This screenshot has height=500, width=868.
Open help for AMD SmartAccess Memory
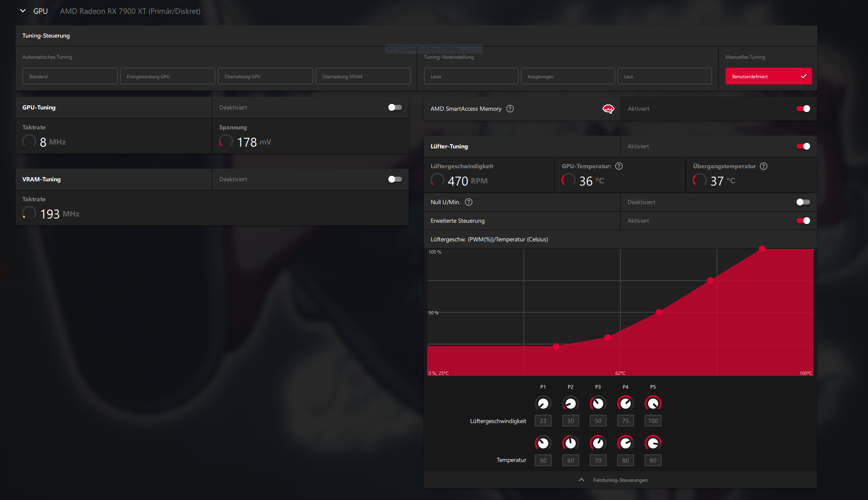click(x=510, y=109)
